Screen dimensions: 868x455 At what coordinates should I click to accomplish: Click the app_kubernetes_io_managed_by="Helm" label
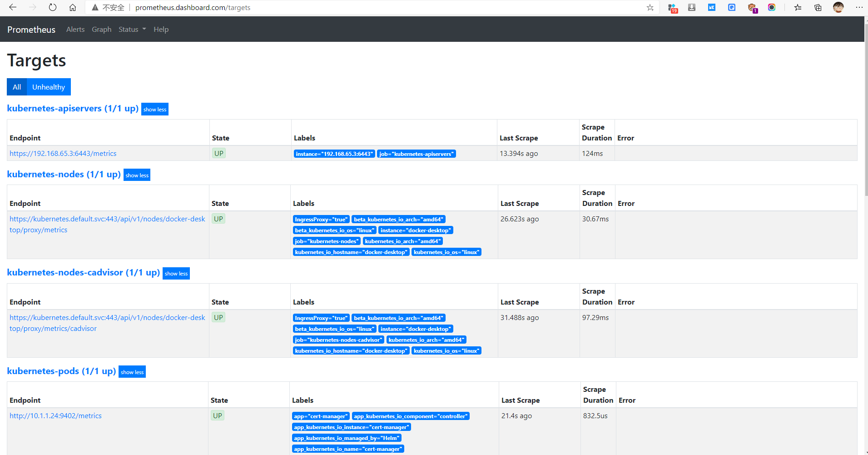[x=347, y=438]
